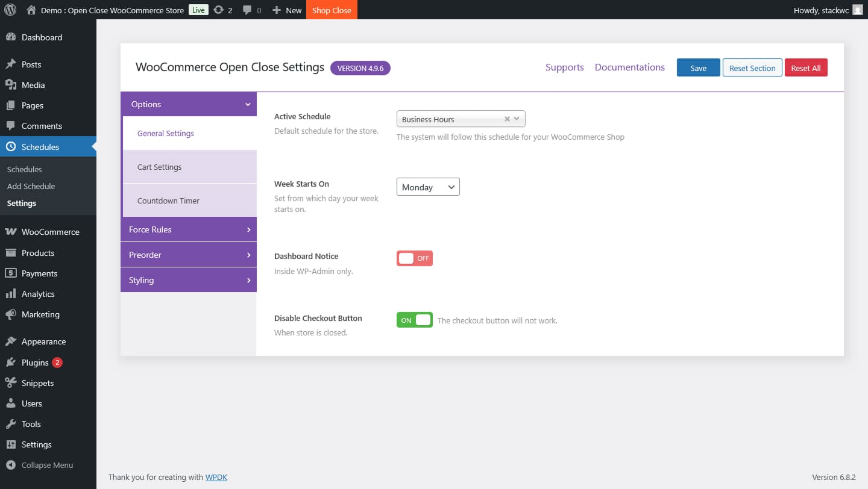Open the Active Schedule dropdown
The height and width of the screenshot is (489, 868).
[461, 119]
